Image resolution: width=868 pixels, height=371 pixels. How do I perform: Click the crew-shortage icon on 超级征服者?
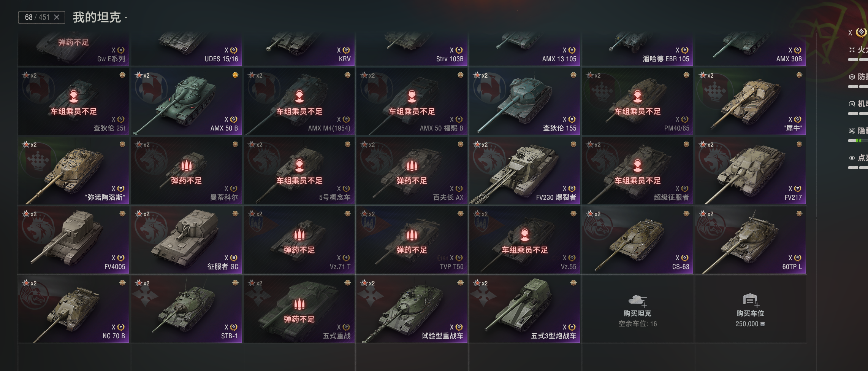point(637,165)
